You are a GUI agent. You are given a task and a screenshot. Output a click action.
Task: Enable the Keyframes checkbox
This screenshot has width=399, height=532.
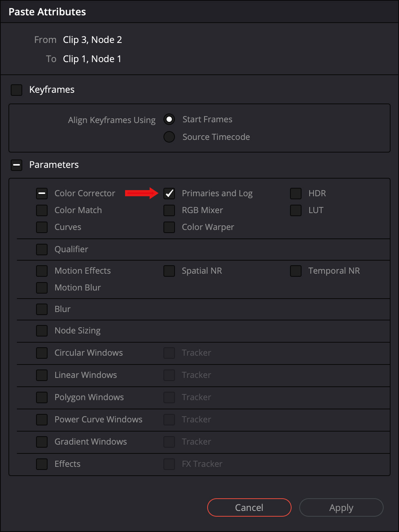tap(16, 90)
